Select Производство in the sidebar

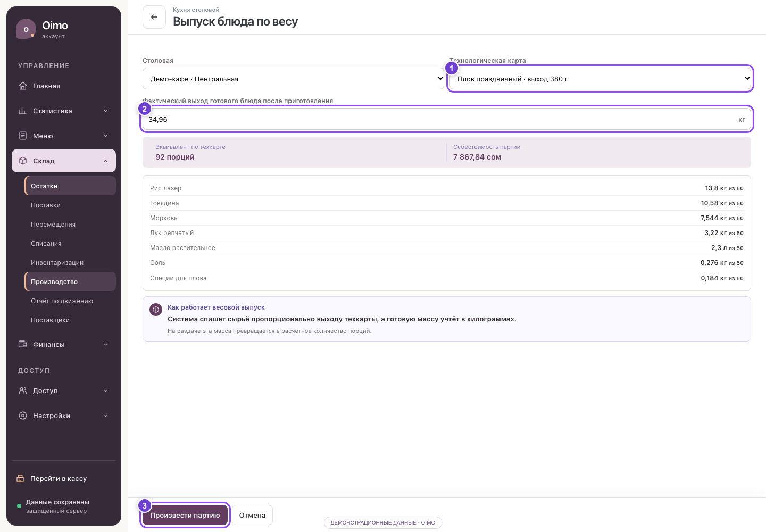click(x=70, y=281)
